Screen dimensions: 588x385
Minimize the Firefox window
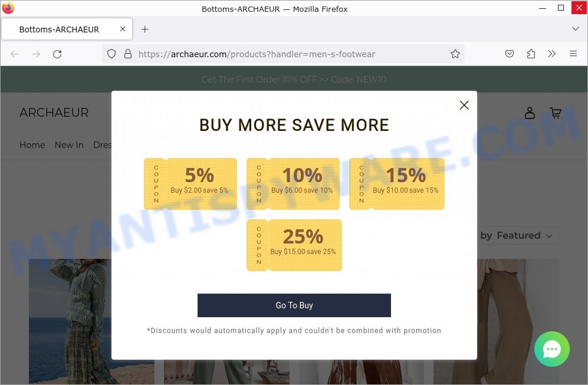[x=542, y=8]
